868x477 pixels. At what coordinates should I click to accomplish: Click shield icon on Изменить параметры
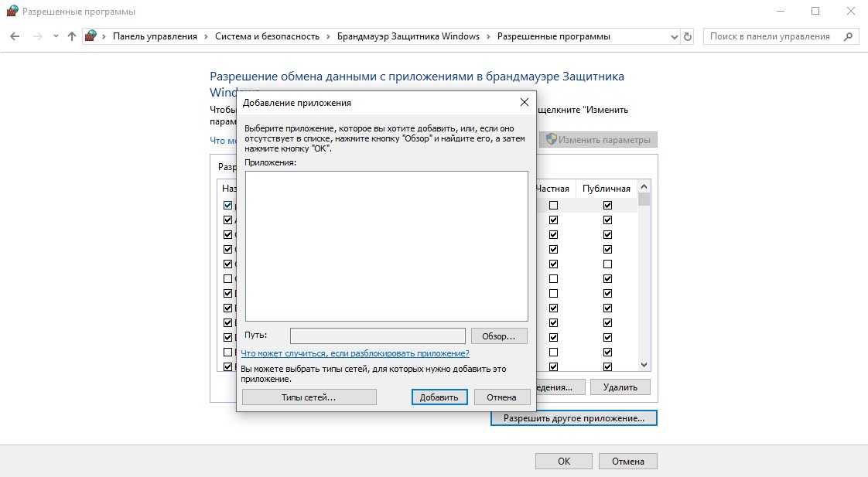pos(551,139)
